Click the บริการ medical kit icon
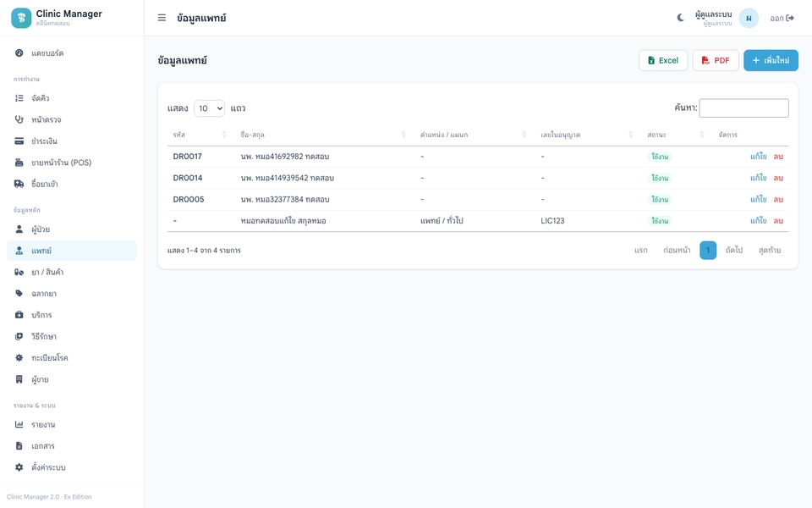This screenshot has width=812, height=508. click(x=19, y=315)
